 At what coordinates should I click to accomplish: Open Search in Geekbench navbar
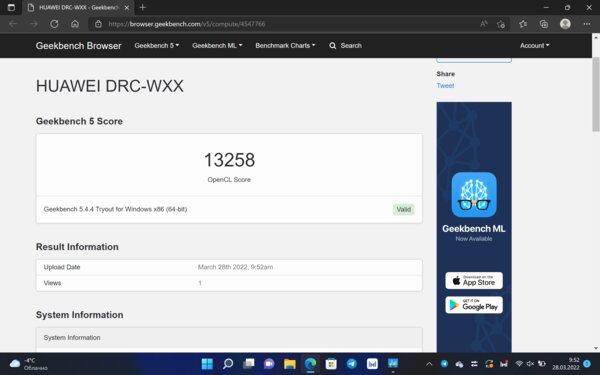[346, 46]
